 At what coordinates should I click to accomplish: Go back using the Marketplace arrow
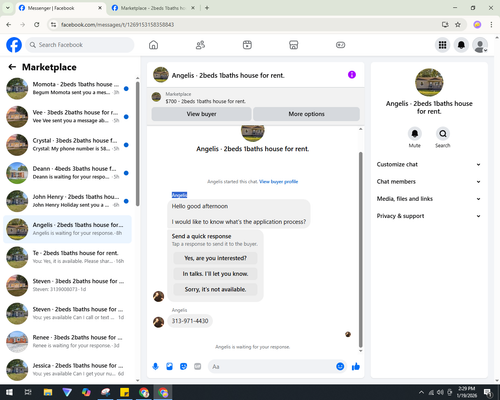point(12,67)
